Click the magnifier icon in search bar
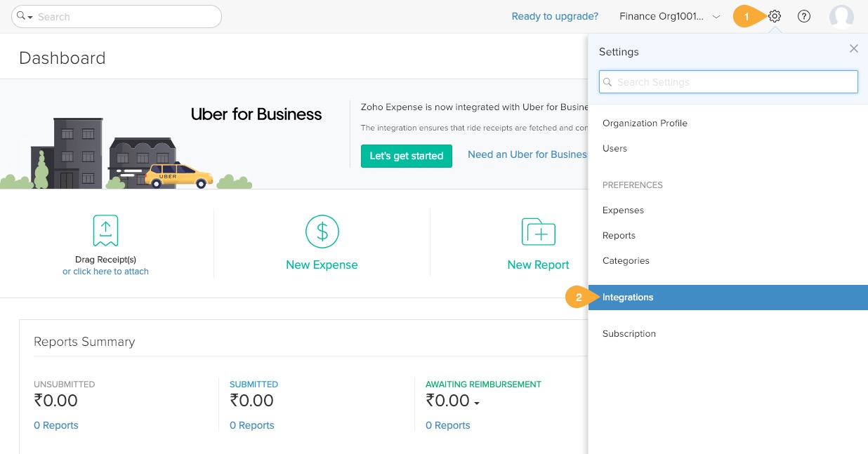The height and width of the screenshot is (454, 868). [x=20, y=15]
